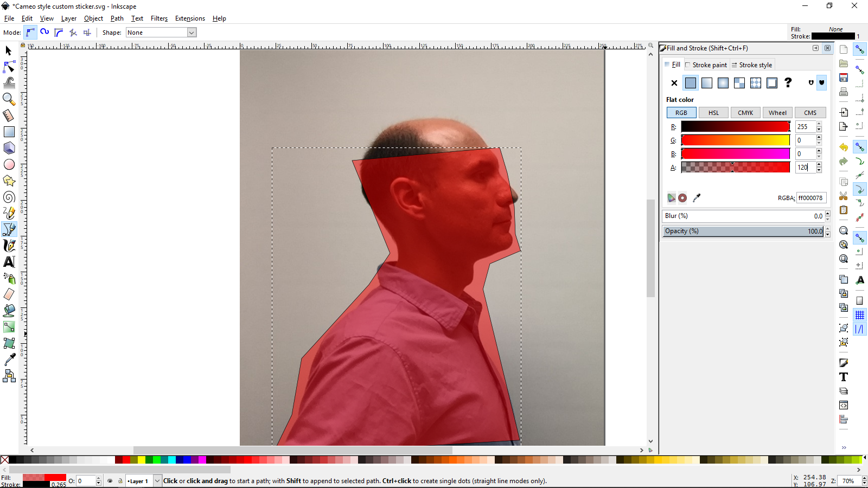The height and width of the screenshot is (488, 868).
Task: Select the Text tool in left toolbox
Action: pos(9,262)
